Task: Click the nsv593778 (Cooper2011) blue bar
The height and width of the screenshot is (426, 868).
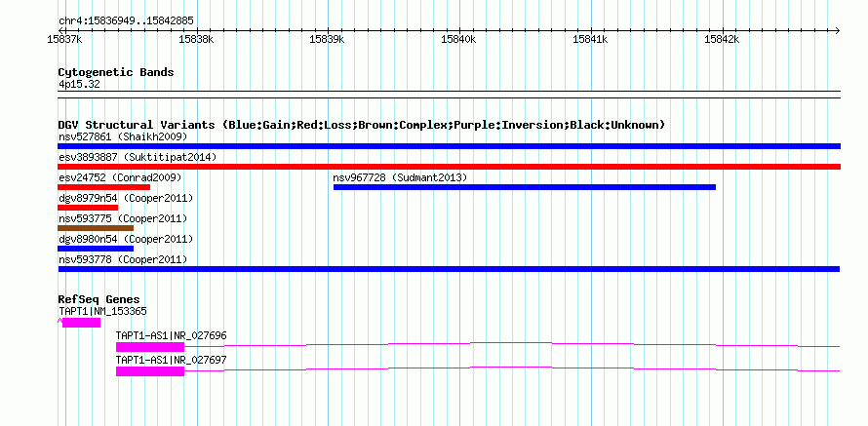Action: (449, 269)
